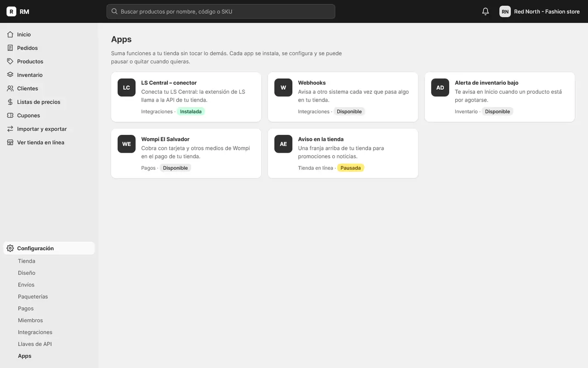The width and height of the screenshot is (588, 368).
Task: Open Wompi El Salvador app title
Action: coord(165,139)
